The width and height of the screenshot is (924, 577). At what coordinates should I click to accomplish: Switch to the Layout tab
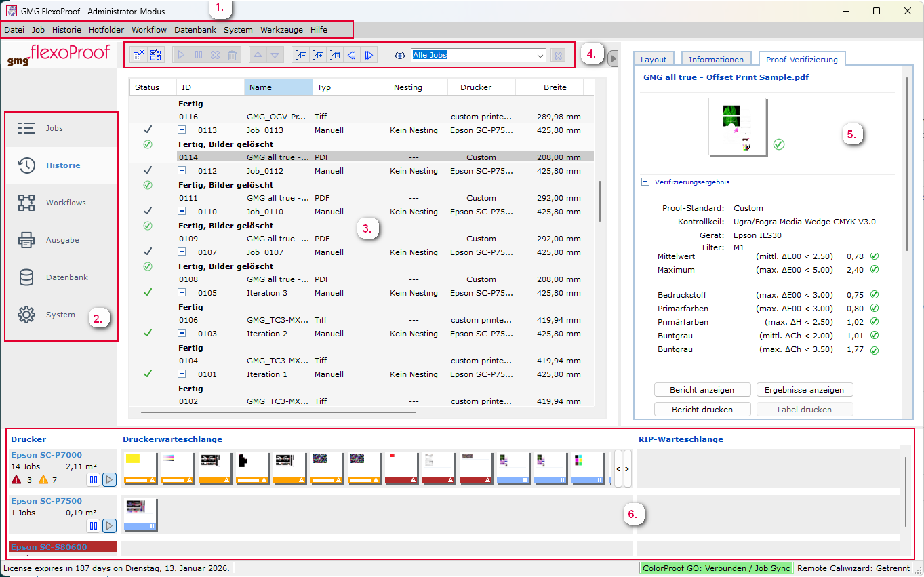tap(654, 60)
